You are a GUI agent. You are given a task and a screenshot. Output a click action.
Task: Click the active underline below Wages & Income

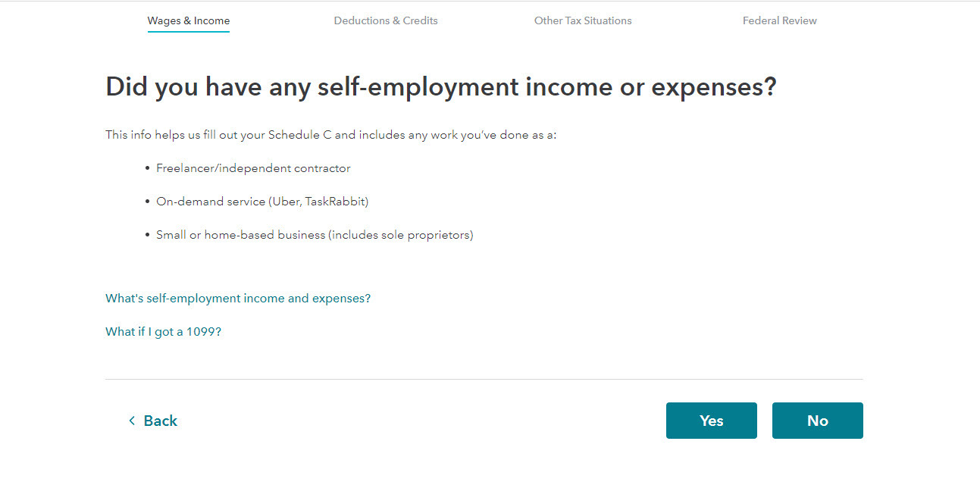pos(189,33)
